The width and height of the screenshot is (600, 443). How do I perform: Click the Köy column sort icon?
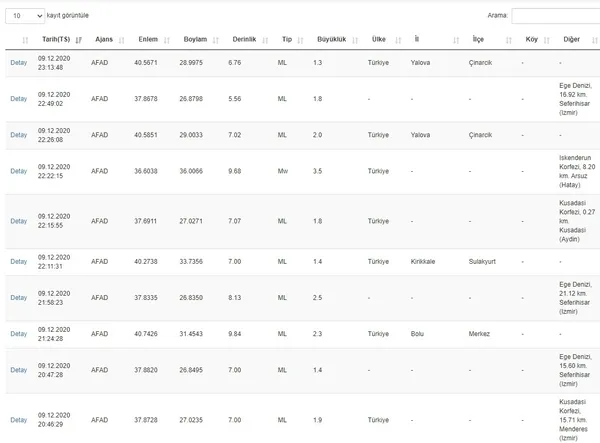[x=546, y=40]
